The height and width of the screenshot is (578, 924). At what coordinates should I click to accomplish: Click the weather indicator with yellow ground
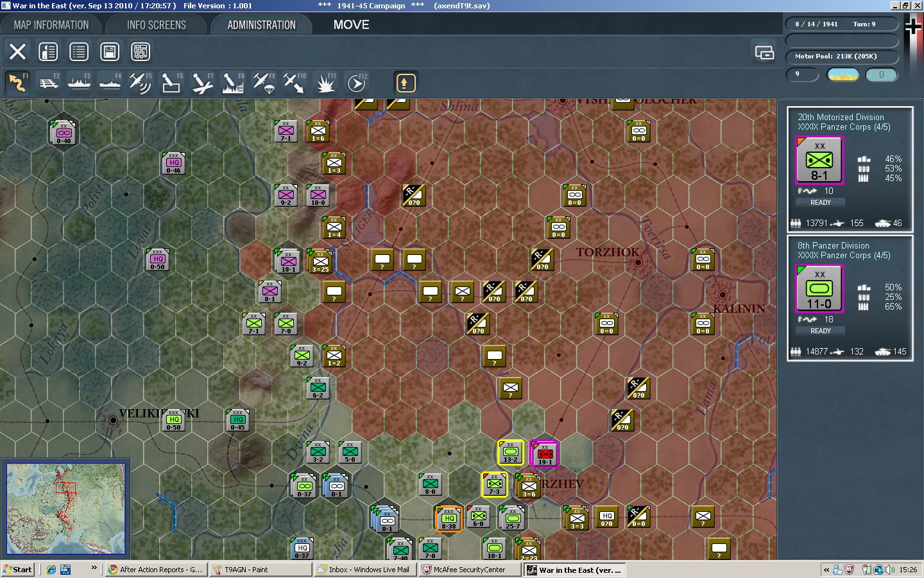click(843, 75)
